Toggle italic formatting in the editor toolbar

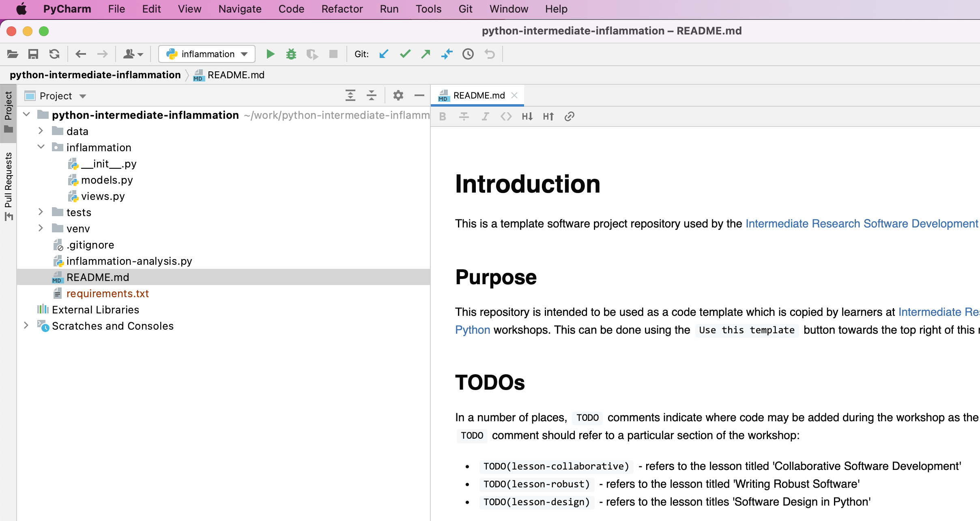[485, 116]
